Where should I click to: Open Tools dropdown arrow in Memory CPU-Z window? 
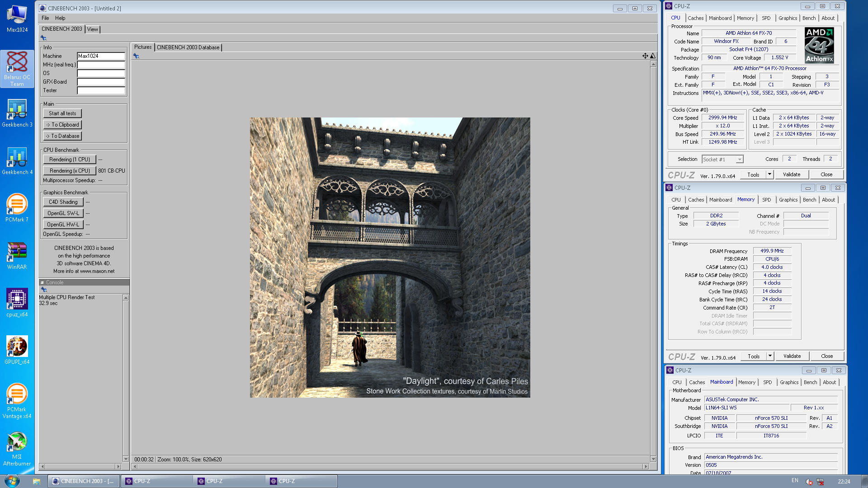[770, 356]
